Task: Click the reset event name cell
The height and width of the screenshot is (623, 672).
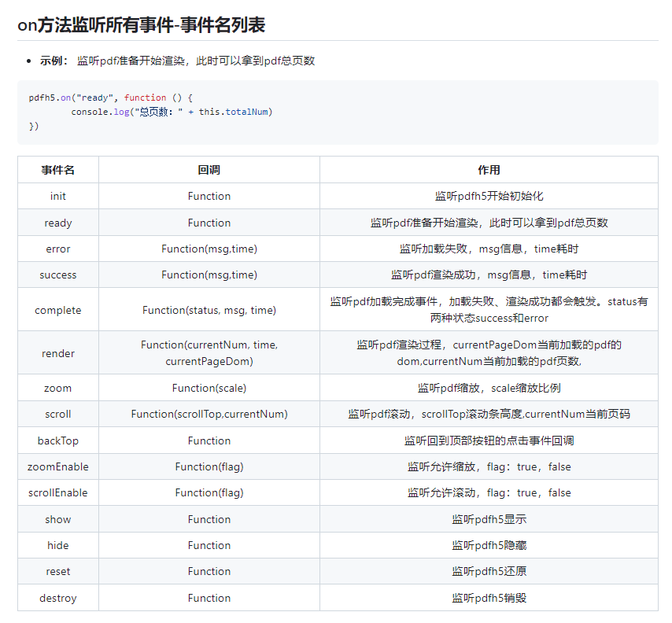Action: pos(58,572)
